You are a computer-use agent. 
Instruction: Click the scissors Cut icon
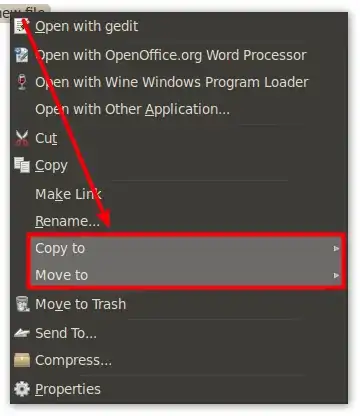[22, 138]
